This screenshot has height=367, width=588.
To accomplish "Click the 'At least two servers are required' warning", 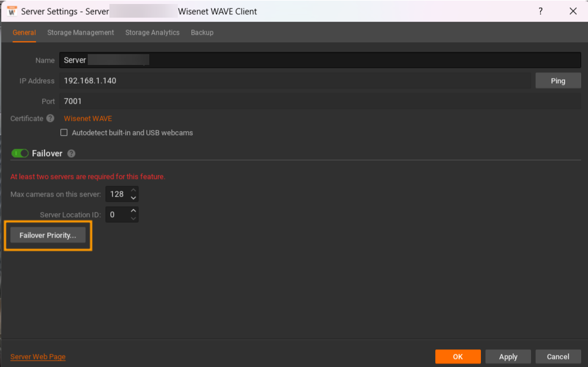I will click(x=88, y=176).
